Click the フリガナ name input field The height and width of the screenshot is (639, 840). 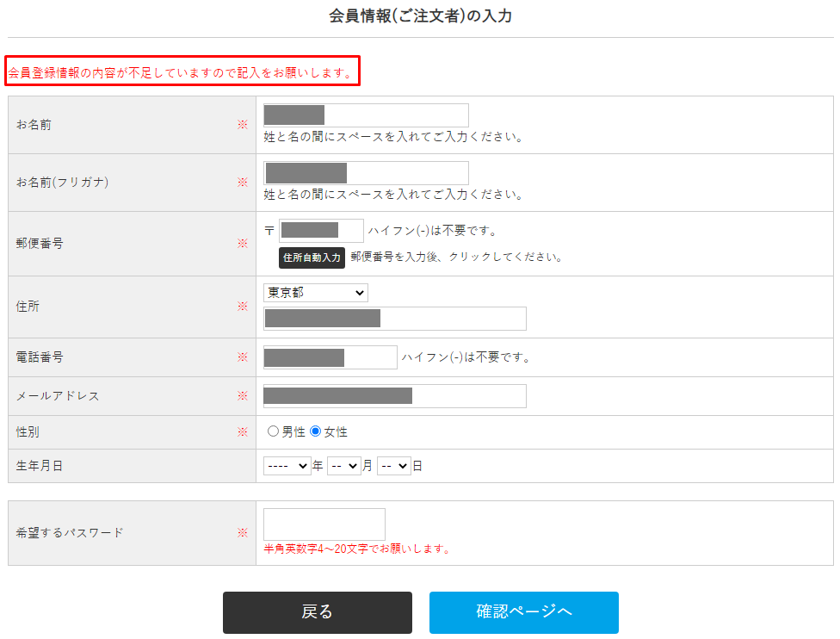coord(366,173)
